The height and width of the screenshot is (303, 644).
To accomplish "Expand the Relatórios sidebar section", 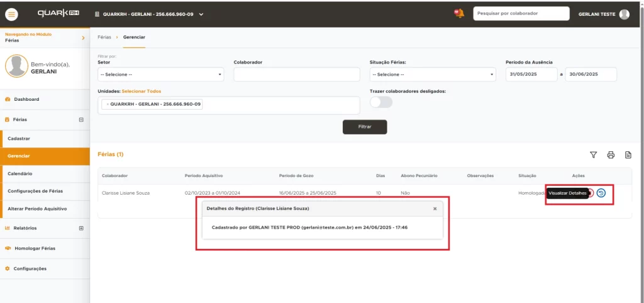I will coord(80,228).
